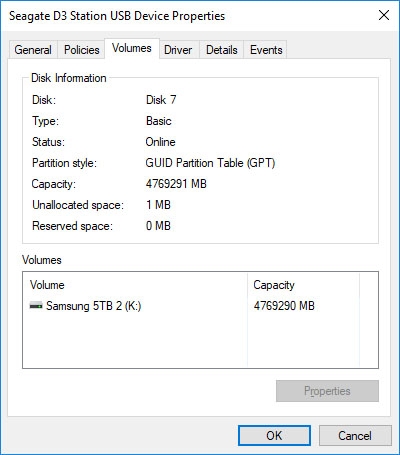
Task: Click the GUID Partition Table (GPT) value
Action: tap(210, 163)
